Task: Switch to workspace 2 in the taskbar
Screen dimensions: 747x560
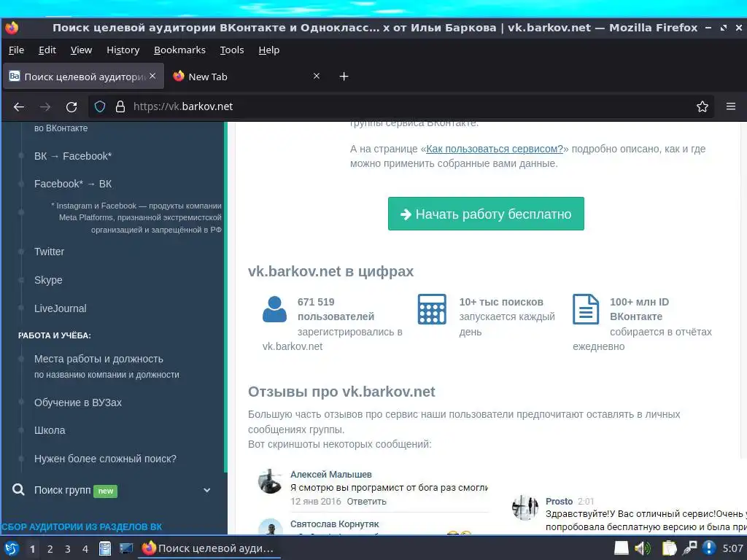Action: point(50,549)
